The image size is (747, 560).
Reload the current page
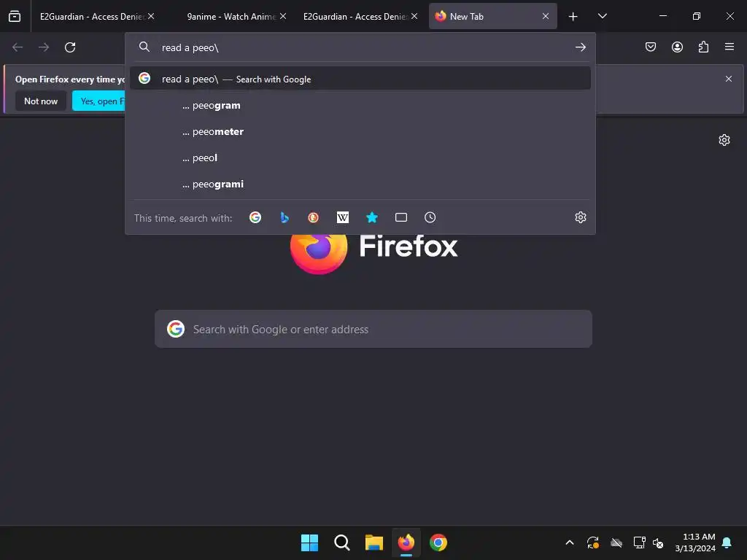70,47
